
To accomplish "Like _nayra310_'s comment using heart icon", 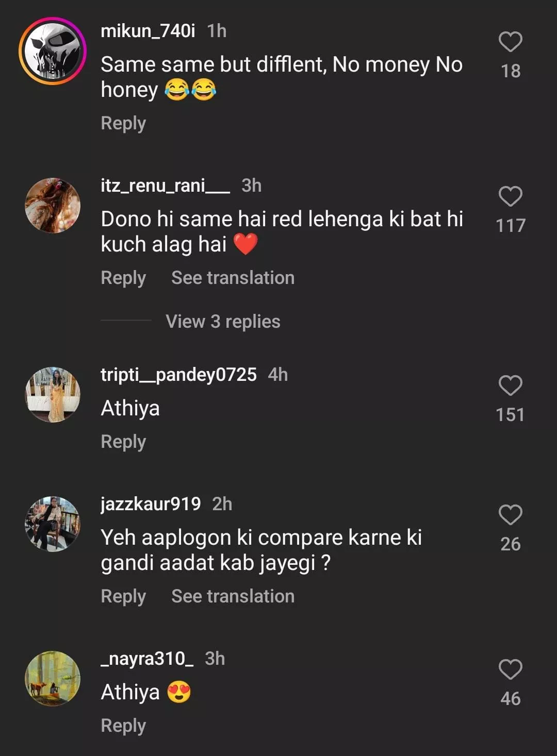I will point(510,669).
